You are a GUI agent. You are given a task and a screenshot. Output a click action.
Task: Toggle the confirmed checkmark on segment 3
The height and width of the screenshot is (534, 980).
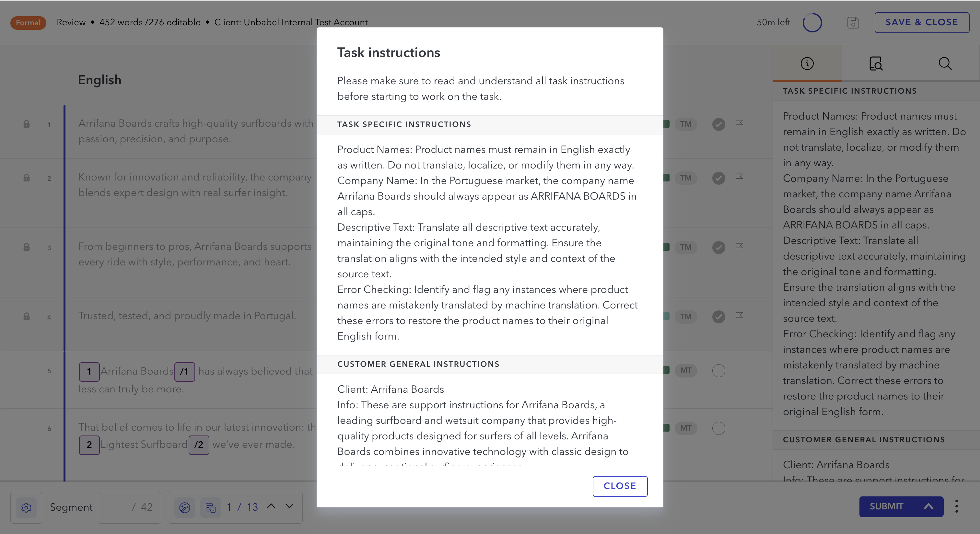[x=718, y=247]
